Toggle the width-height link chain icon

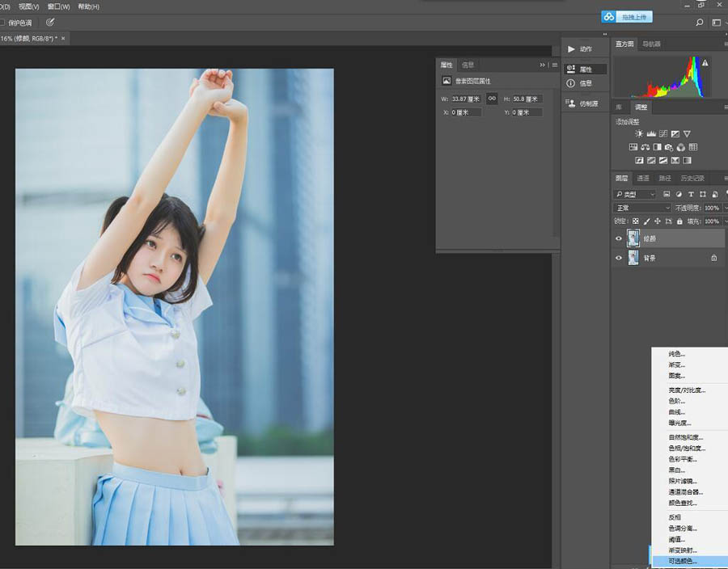pos(491,99)
